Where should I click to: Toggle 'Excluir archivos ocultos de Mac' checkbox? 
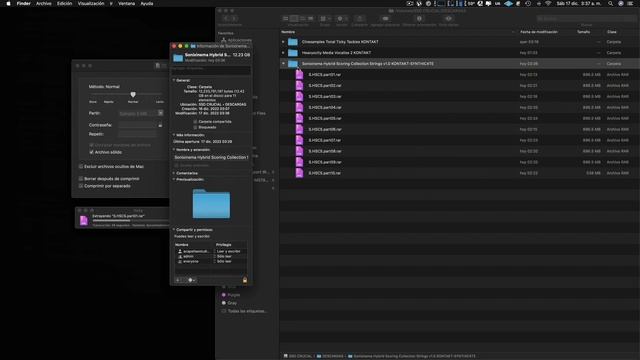pos(81,167)
